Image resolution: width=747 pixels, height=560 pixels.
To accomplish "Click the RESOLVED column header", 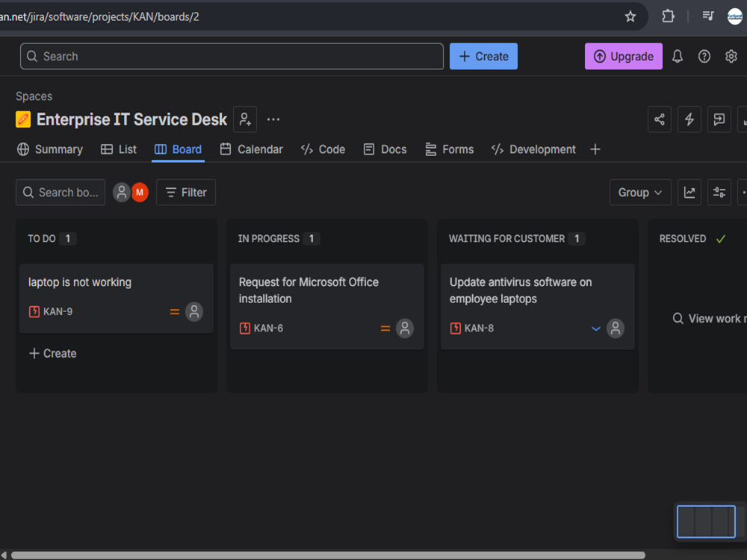I will (682, 239).
